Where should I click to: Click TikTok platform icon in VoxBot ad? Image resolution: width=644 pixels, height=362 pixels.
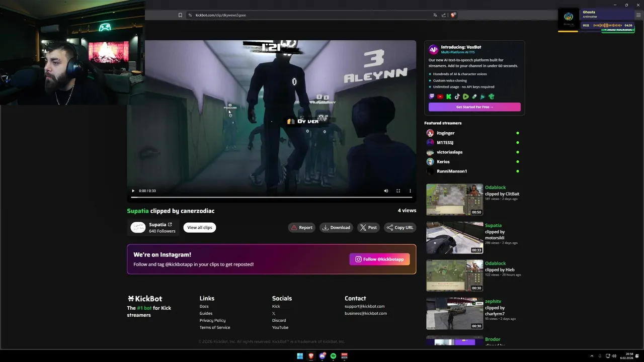coord(457,97)
